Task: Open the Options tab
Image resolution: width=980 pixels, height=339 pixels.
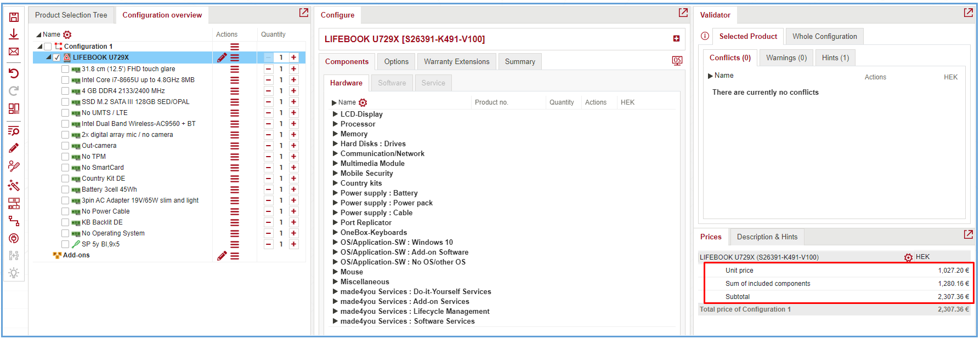Action: (396, 61)
